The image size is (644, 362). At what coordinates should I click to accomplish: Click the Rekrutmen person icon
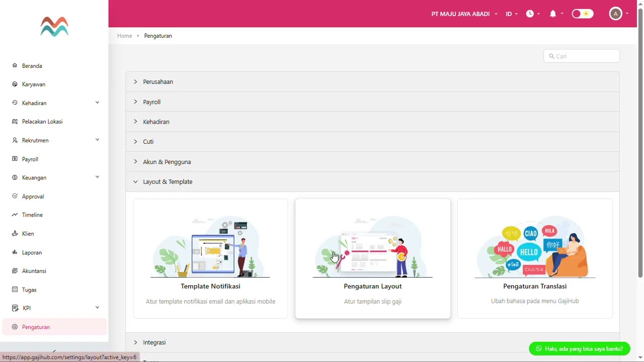[15, 140]
